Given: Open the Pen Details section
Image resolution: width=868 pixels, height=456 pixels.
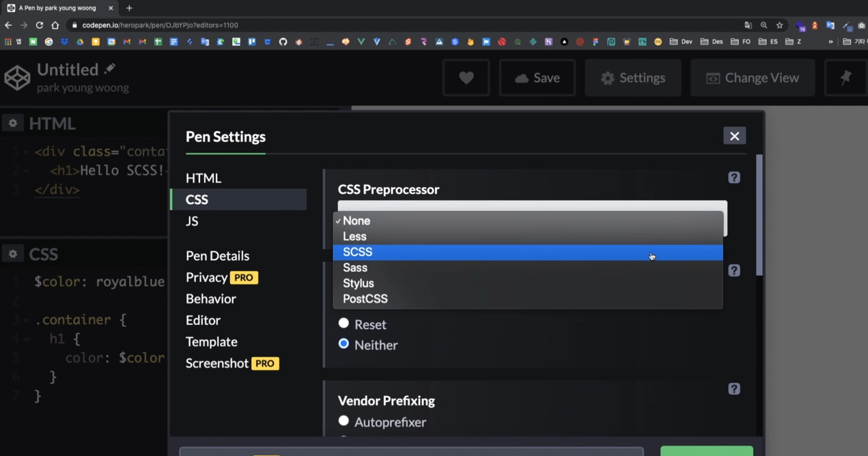Looking at the screenshot, I should pos(217,256).
